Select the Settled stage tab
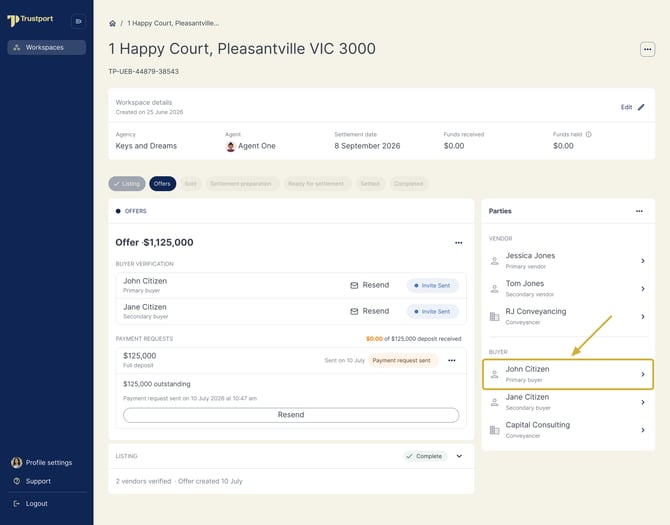 (370, 184)
